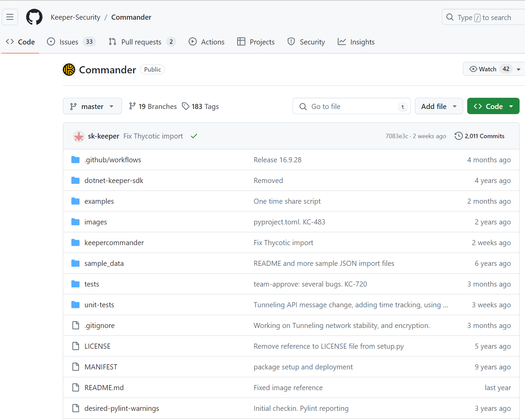The image size is (525, 420).
Task: Switch to the Pull requests tab
Action: click(142, 42)
